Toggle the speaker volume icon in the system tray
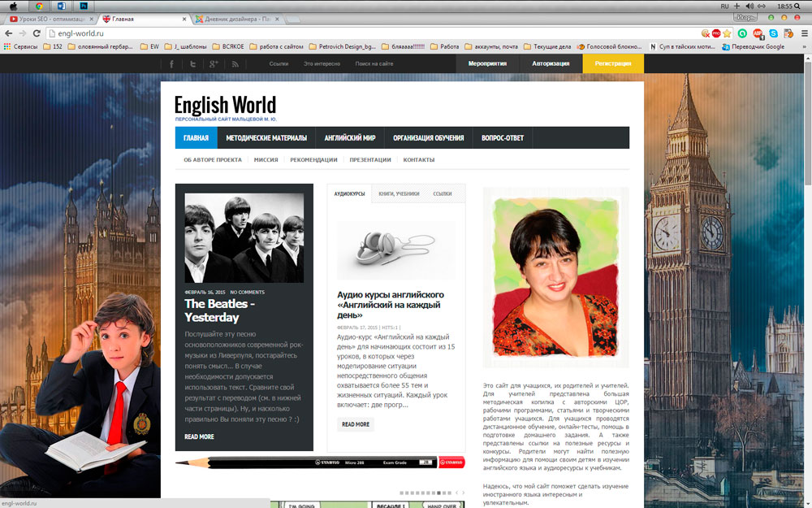The height and width of the screenshot is (508, 812). pyautogui.click(x=748, y=6)
